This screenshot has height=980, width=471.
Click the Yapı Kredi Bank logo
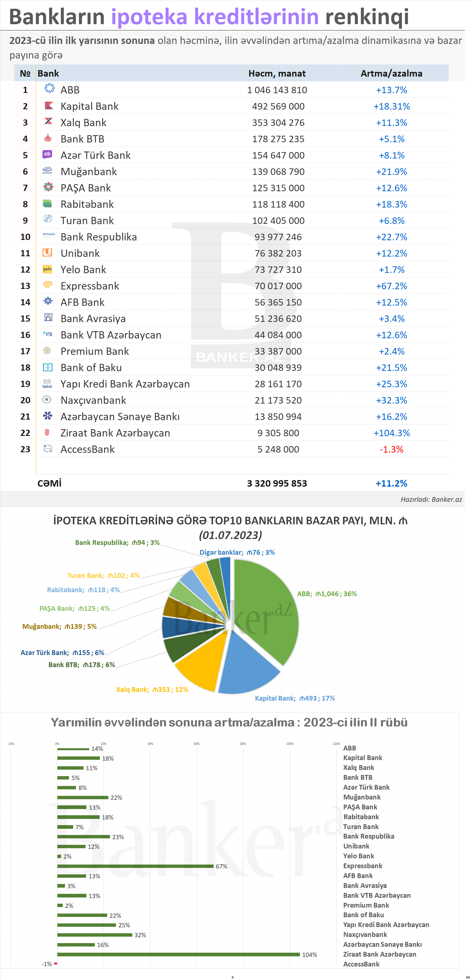pyautogui.click(x=47, y=384)
